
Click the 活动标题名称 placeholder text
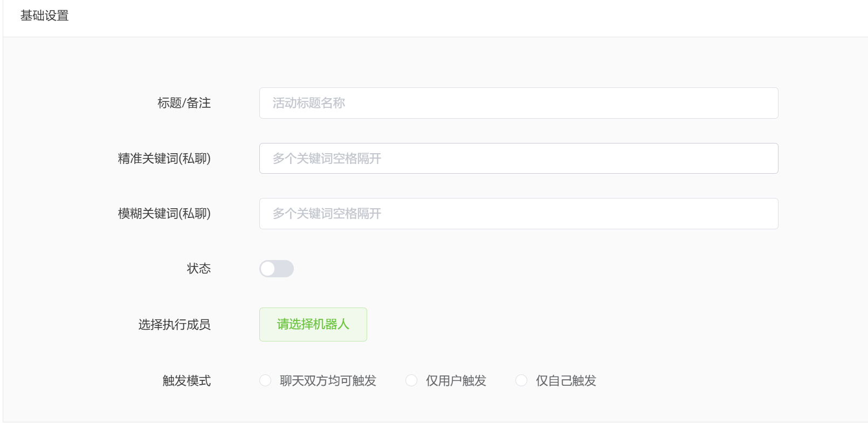(x=309, y=103)
